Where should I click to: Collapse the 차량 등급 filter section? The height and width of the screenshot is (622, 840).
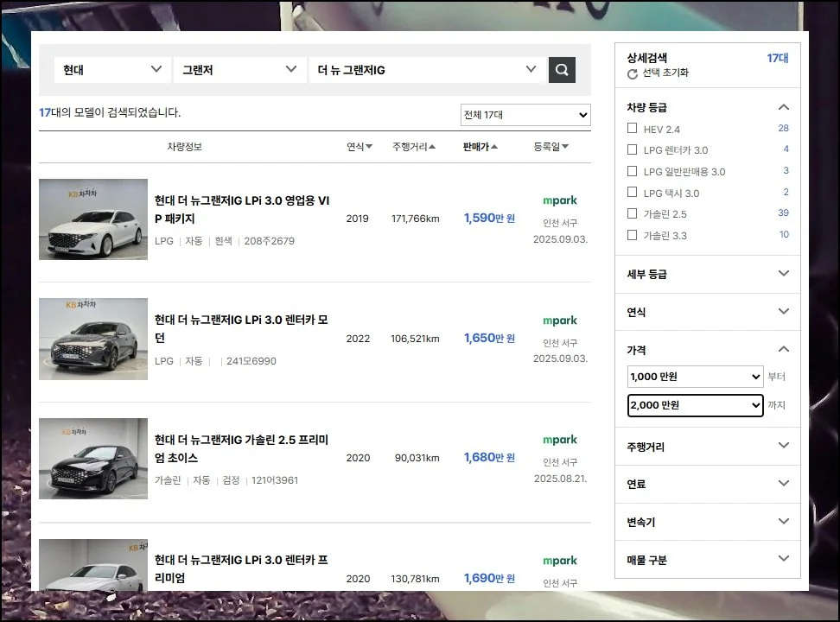[x=783, y=107]
